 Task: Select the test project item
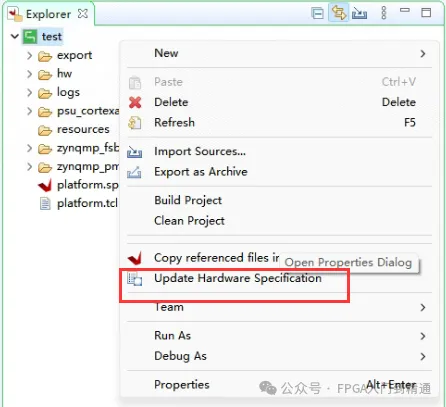tap(52, 36)
